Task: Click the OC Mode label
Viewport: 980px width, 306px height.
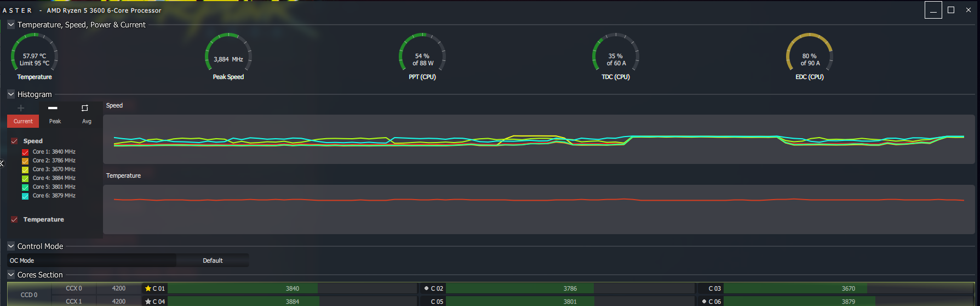Action: (22, 260)
